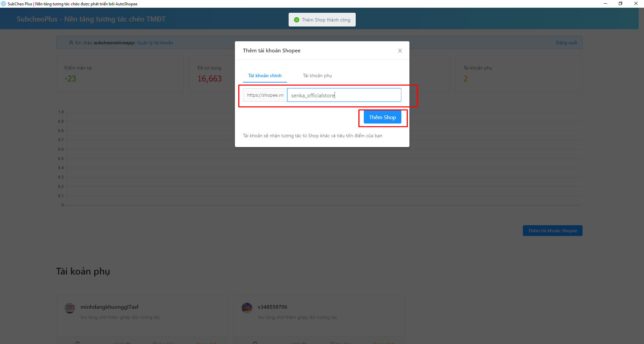
Task: Click the dialog note about tiêu tốn điểm
Action: pos(312,136)
